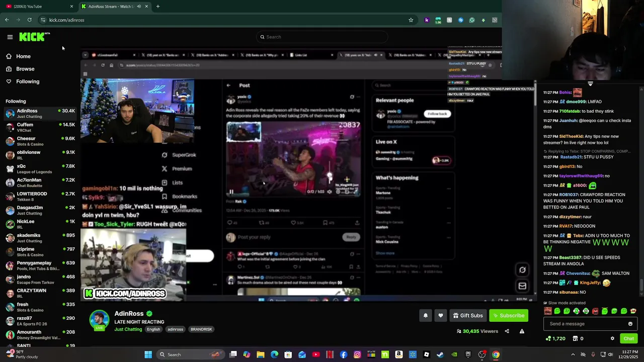Click the Just Chatting category link
Image resolution: width=644 pixels, height=362 pixels.
click(128, 329)
